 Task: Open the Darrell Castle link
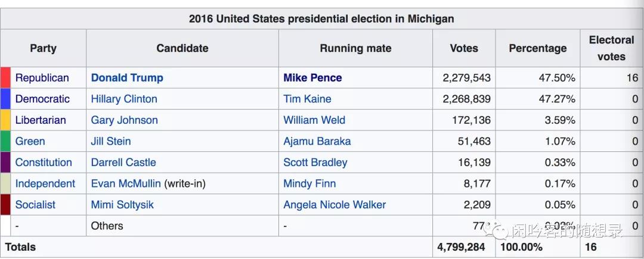click(123, 163)
